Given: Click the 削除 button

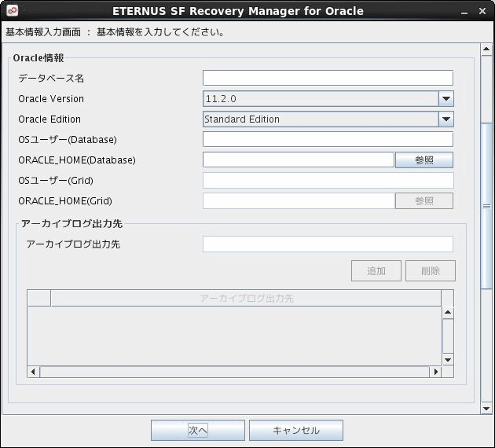Looking at the screenshot, I should [x=431, y=270].
